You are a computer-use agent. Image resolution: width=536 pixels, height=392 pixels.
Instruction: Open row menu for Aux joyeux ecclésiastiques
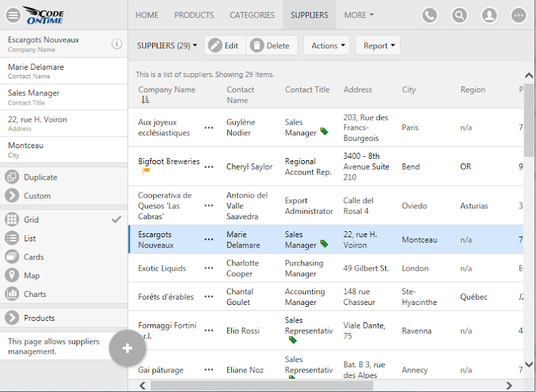209,127
